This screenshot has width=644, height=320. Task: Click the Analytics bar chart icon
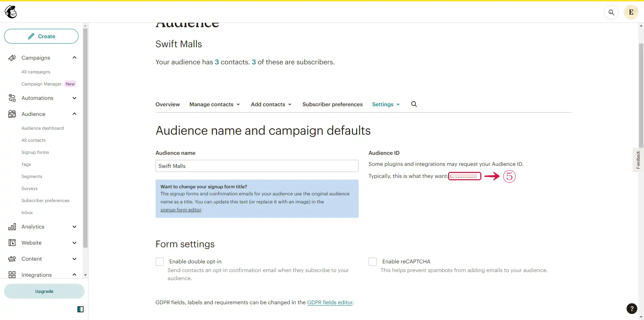click(12, 227)
